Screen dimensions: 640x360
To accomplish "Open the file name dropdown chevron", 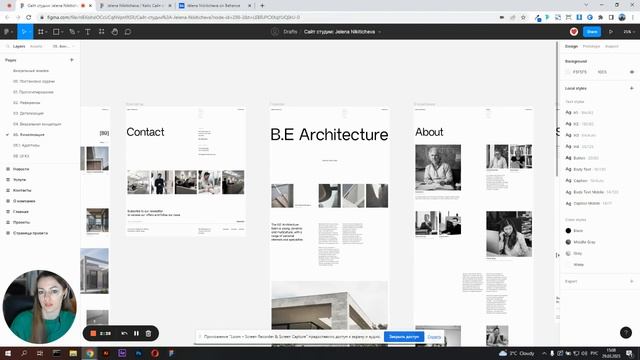I will (380, 32).
